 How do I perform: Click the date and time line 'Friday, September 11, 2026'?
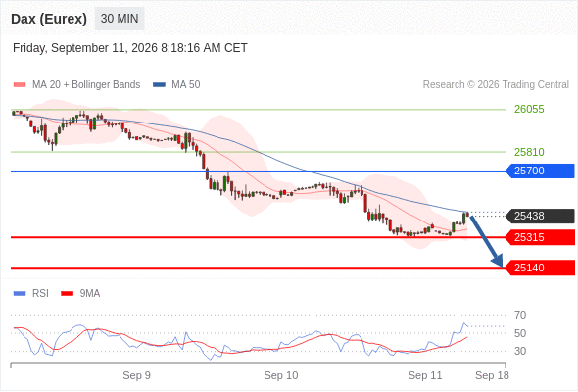[130, 48]
